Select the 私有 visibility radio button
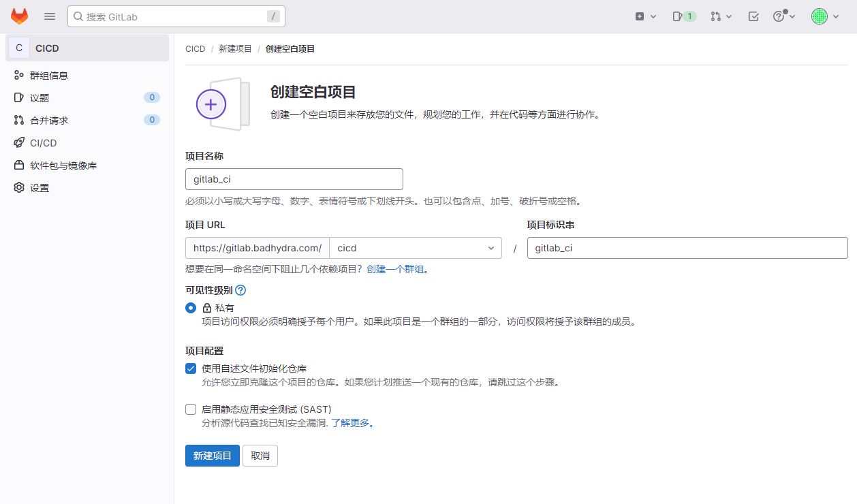This screenshot has width=857, height=504. pyautogui.click(x=191, y=308)
